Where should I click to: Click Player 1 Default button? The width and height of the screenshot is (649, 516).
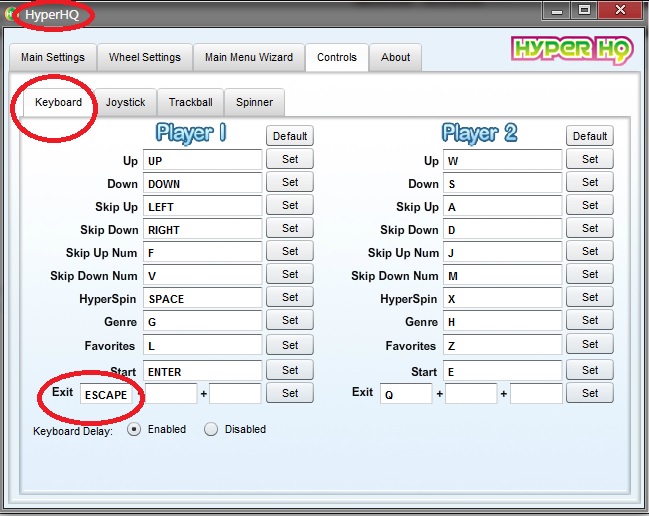[x=290, y=136]
